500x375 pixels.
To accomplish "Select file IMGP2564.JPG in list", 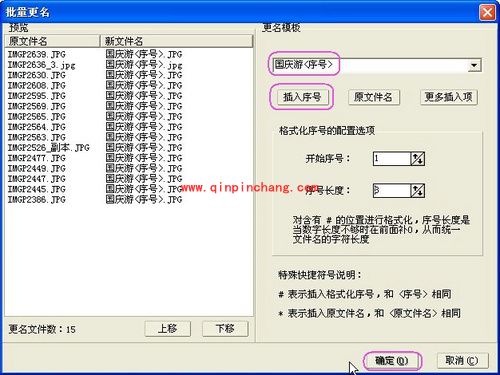I will pyautogui.click(x=37, y=127).
